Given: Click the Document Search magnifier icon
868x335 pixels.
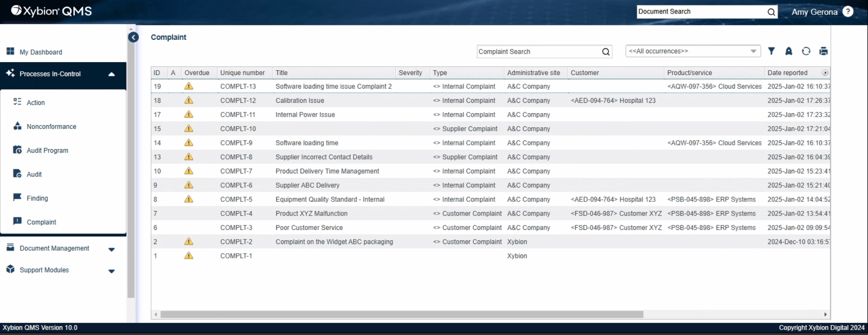Looking at the screenshot, I should pos(771,12).
